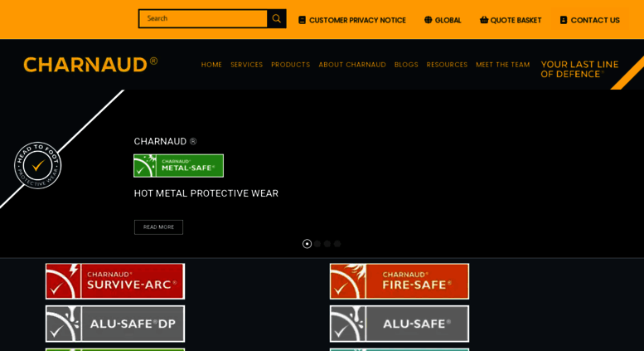
Task: Open the Services menu
Action: (x=246, y=65)
